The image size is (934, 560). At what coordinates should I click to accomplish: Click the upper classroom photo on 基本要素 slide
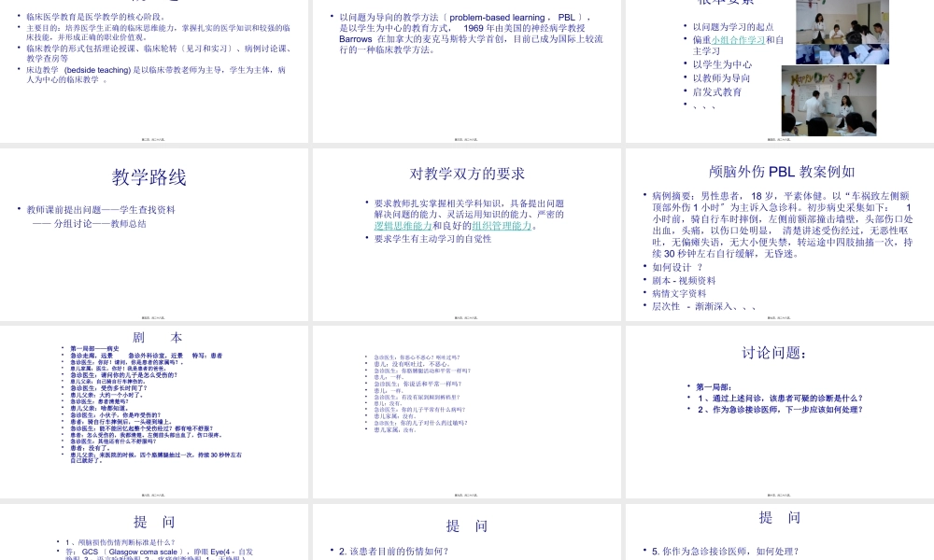click(x=841, y=31)
